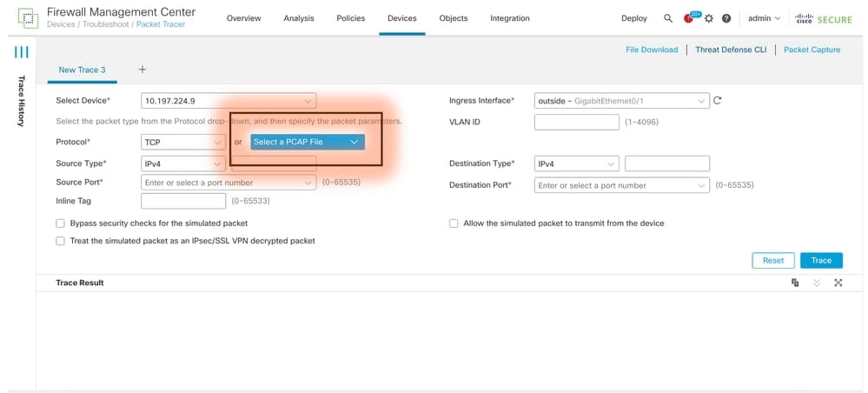Open the Overview menu
The image size is (868, 393).
pos(243,18)
